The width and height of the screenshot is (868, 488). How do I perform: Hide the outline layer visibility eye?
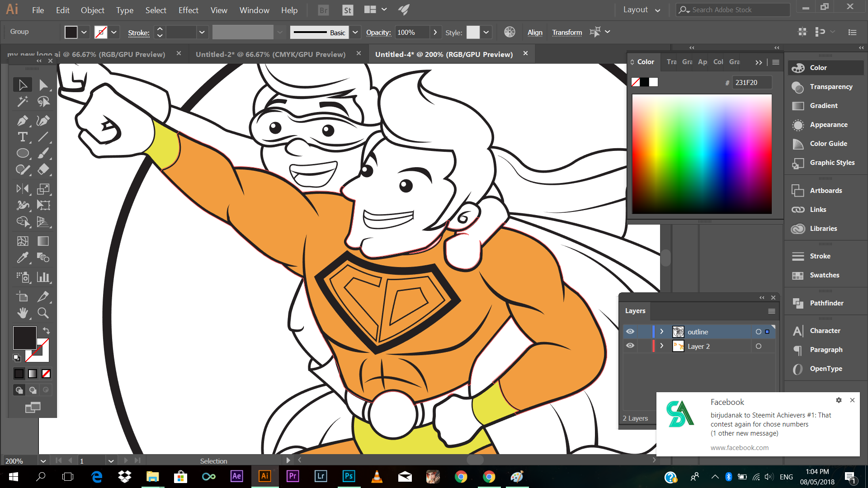630,332
